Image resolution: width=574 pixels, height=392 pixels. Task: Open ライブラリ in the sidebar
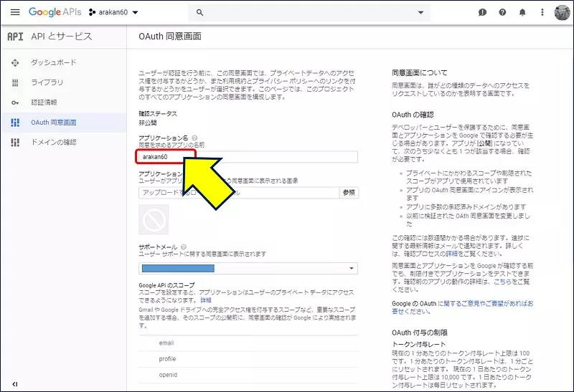[x=47, y=82]
